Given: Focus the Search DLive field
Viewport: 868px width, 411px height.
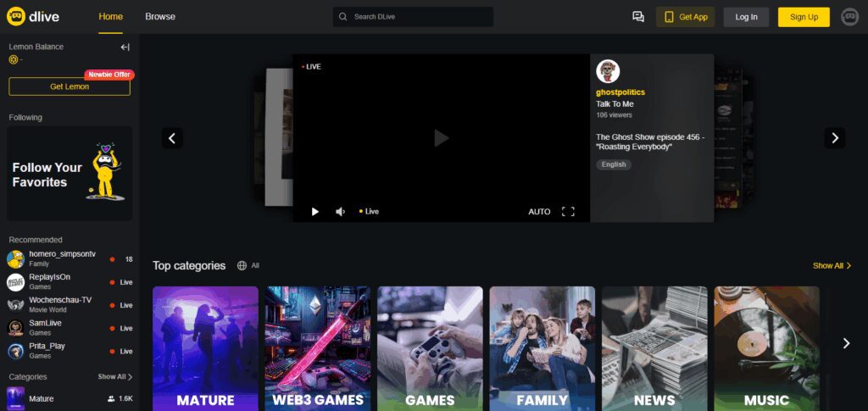Looking at the screenshot, I should 413,17.
